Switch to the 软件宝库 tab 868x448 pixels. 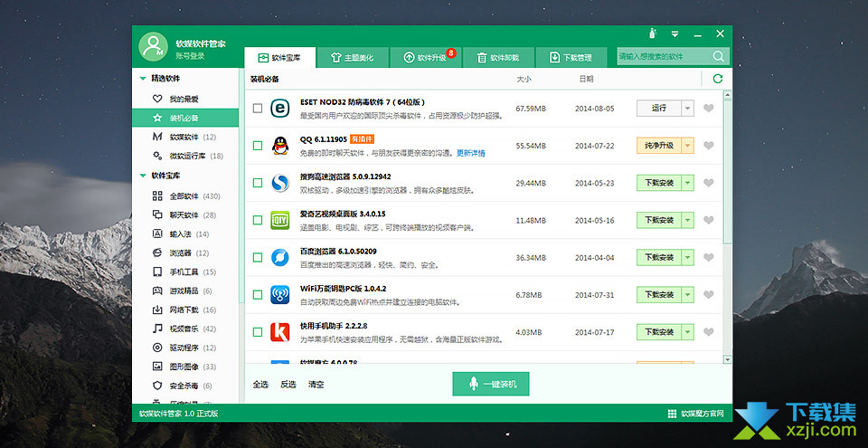point(280,58)
